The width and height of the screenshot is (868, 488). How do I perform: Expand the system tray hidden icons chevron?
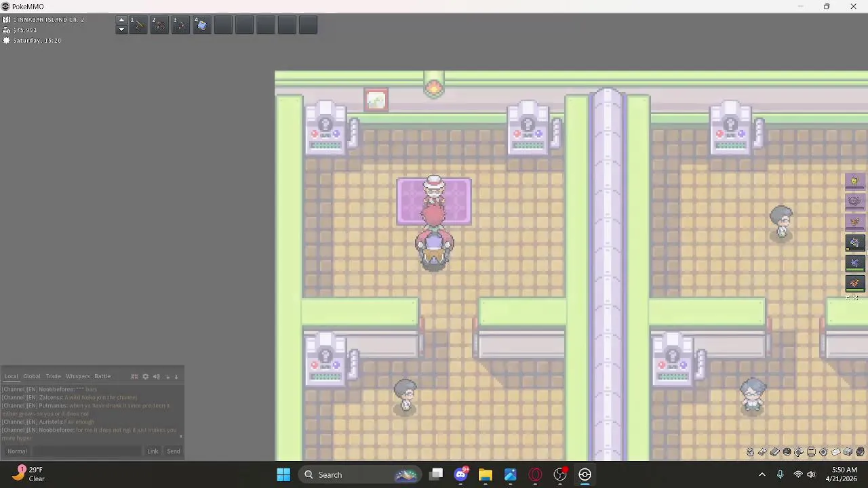coord(762,474)
